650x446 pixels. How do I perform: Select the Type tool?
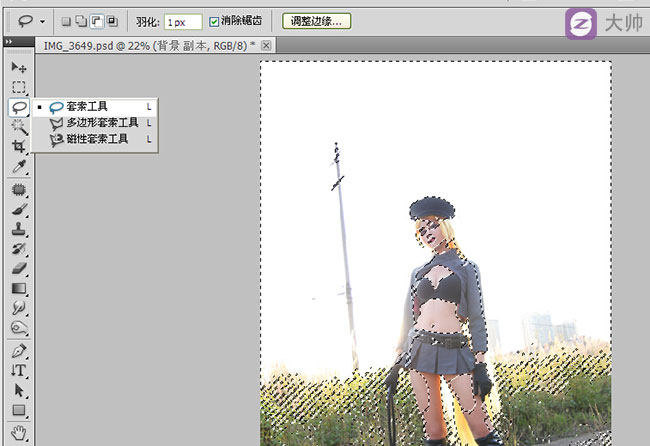coord(19,370)
